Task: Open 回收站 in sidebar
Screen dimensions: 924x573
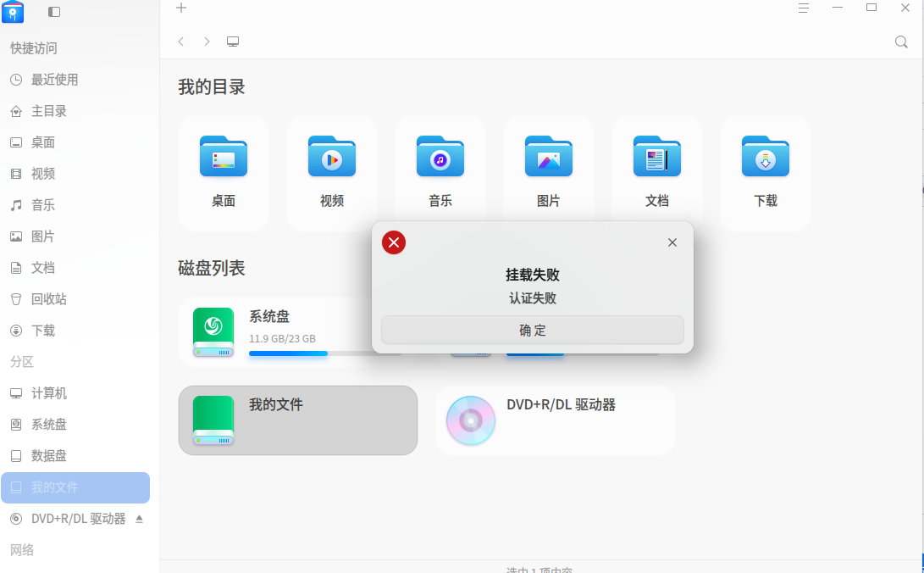Action: (75, 299)
